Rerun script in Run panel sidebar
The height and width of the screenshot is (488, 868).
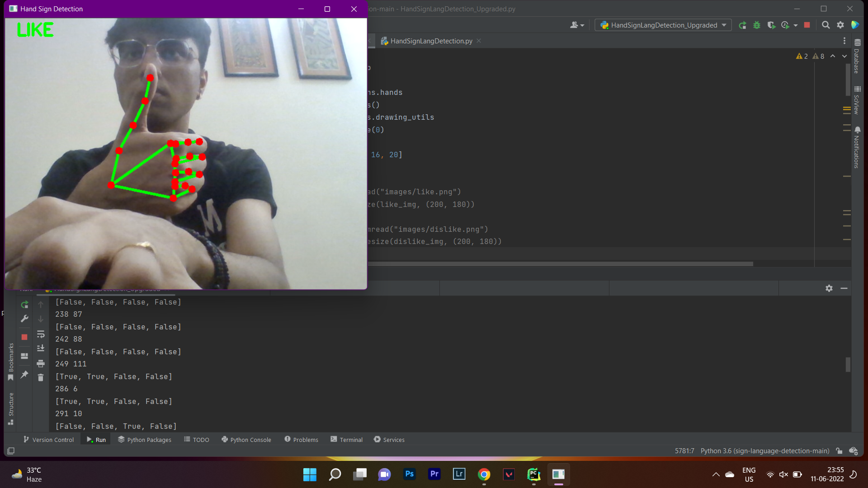[24, 305]
